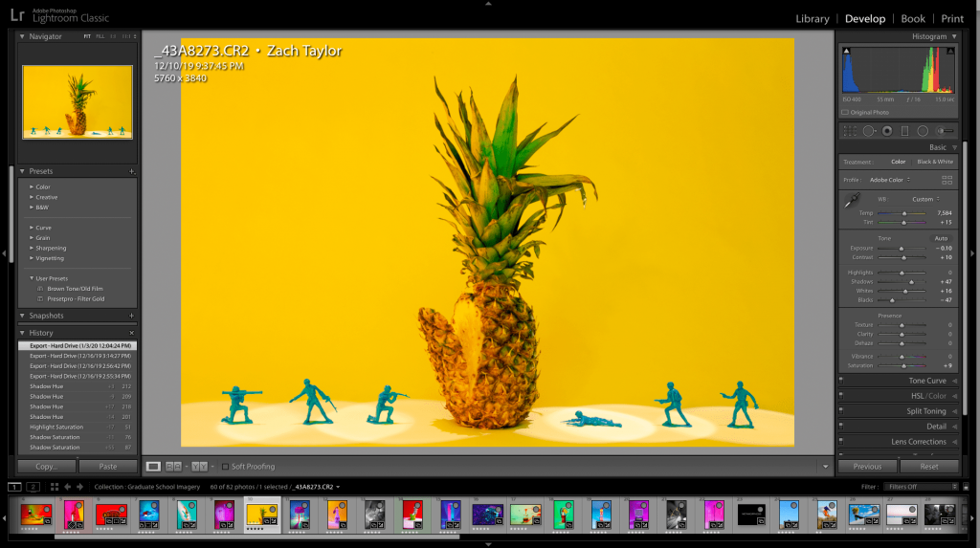Open the profile browser grid icon

(947, 180)
